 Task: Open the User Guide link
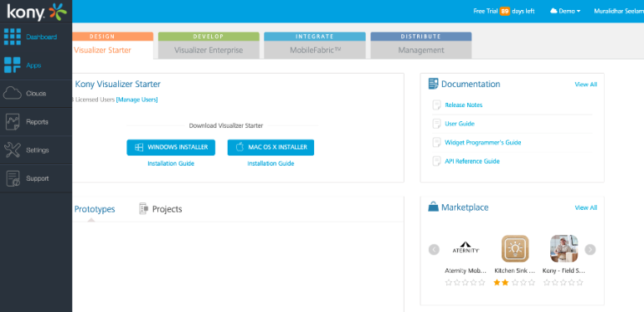(x=460, y=124)
